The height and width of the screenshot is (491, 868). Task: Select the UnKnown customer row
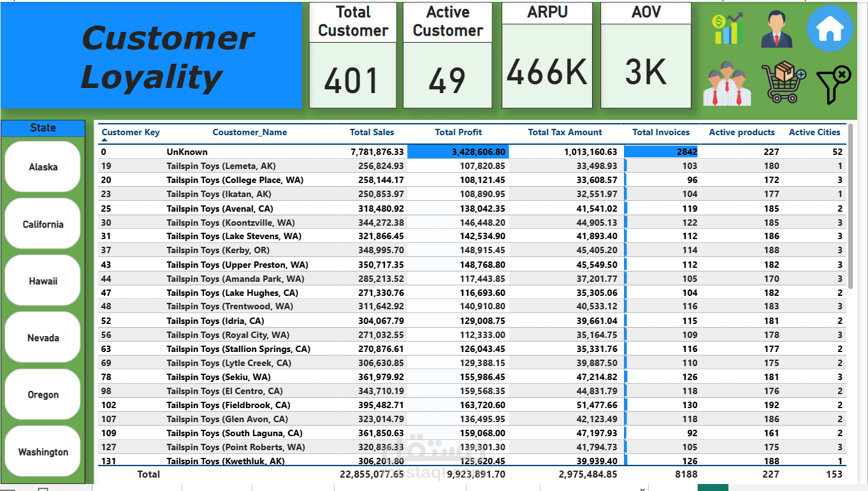pos(472,152)
